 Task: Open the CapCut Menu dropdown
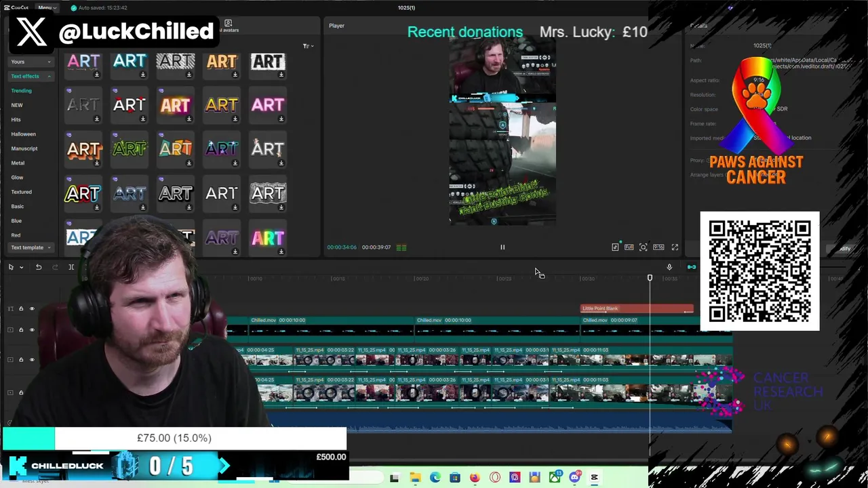click(47, 7)
